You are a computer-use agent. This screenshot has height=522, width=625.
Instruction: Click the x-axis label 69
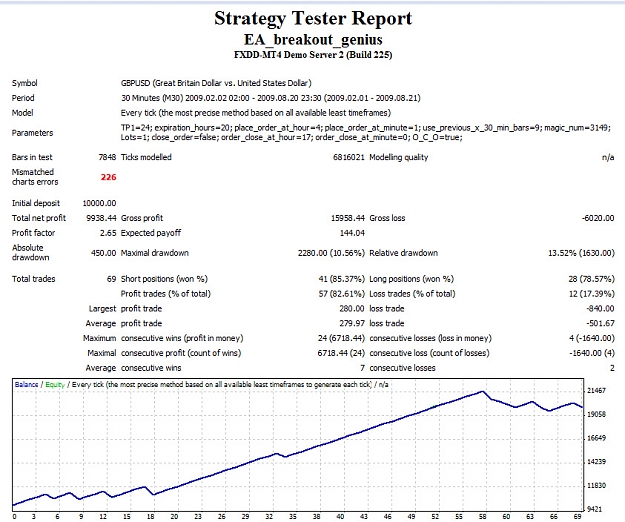click(x=577, y=516)
